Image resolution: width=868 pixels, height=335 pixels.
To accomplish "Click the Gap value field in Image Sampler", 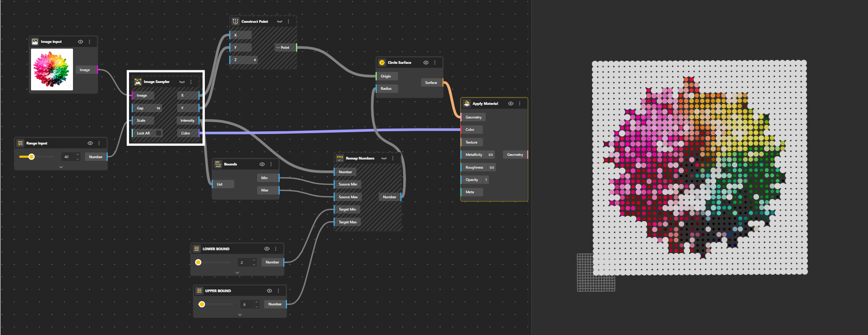I will coord(158,108).
